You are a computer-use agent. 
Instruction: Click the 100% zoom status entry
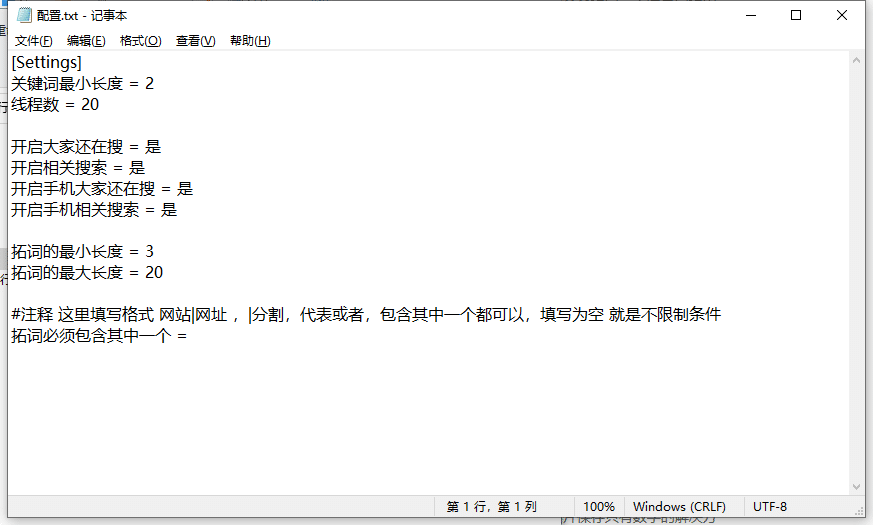coord(599,507)
